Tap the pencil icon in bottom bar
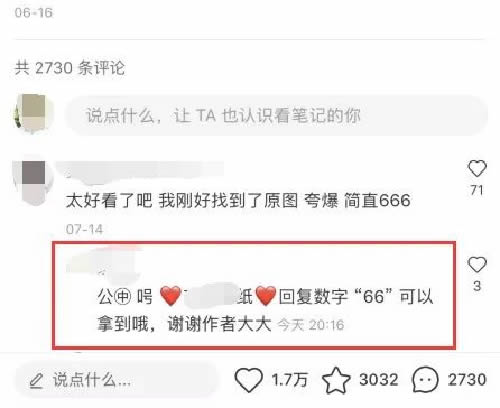This screenshot has width=500, height=408. tap(36, 381)
